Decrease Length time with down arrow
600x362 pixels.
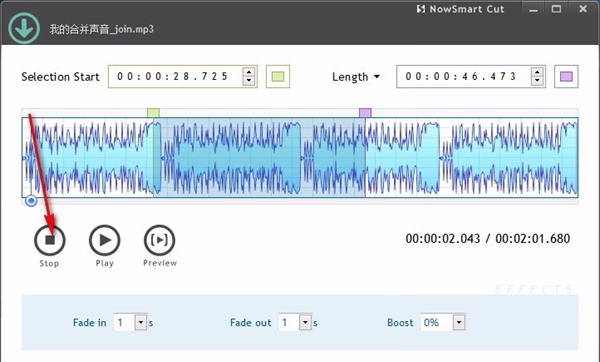point(537,81)
